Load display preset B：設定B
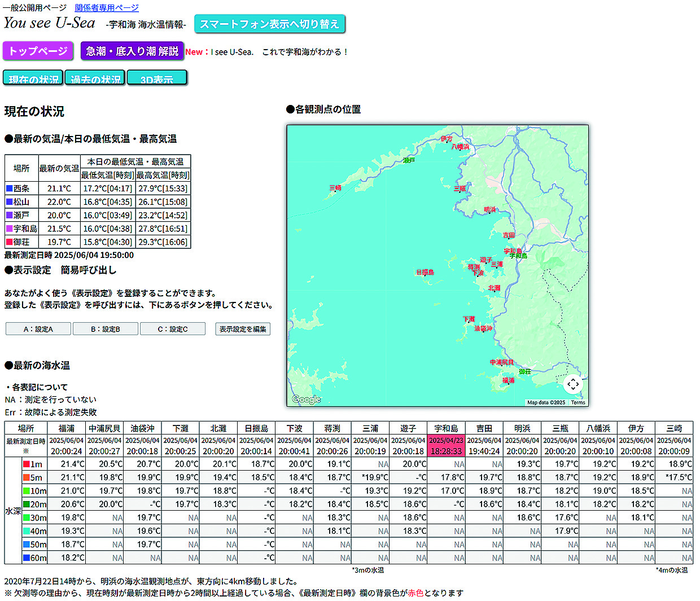This screenshot has height=601, width=700. coord(106,329)
